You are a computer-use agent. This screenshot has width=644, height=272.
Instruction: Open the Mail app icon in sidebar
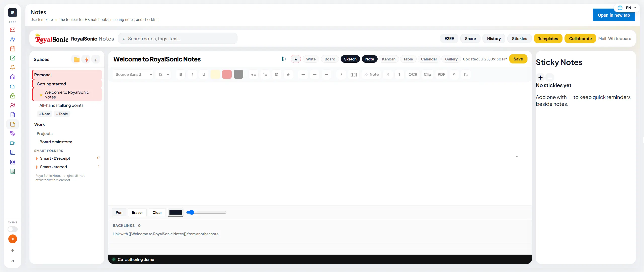(x=13, y=30)
